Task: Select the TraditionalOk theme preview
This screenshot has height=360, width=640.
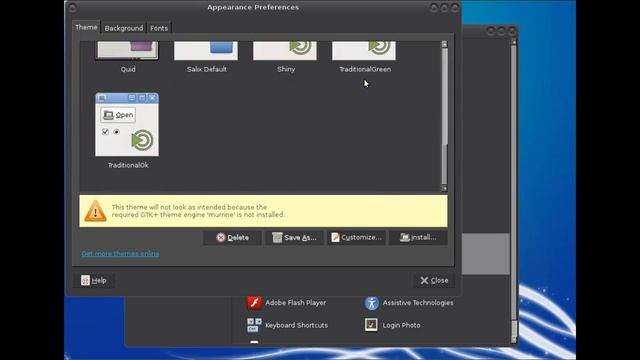Action: 127,124
